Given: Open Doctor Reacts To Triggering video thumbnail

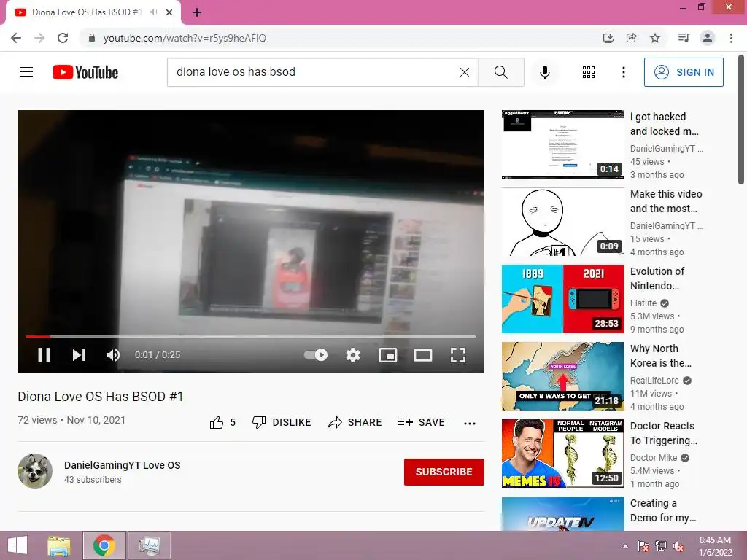Looking at the screenshot, I should tap(562, 454).
